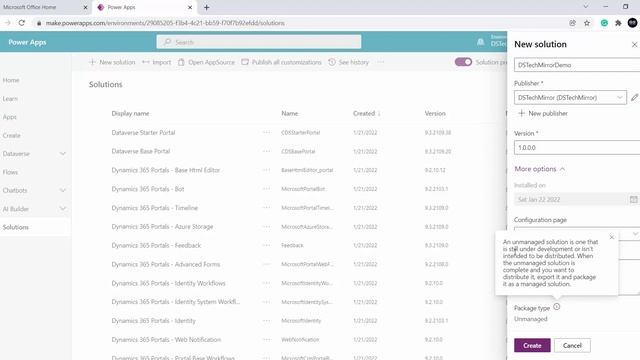Open ellipsis menu for Azure Storage row
The image size is (640, 360).
(x=267, y=227)
